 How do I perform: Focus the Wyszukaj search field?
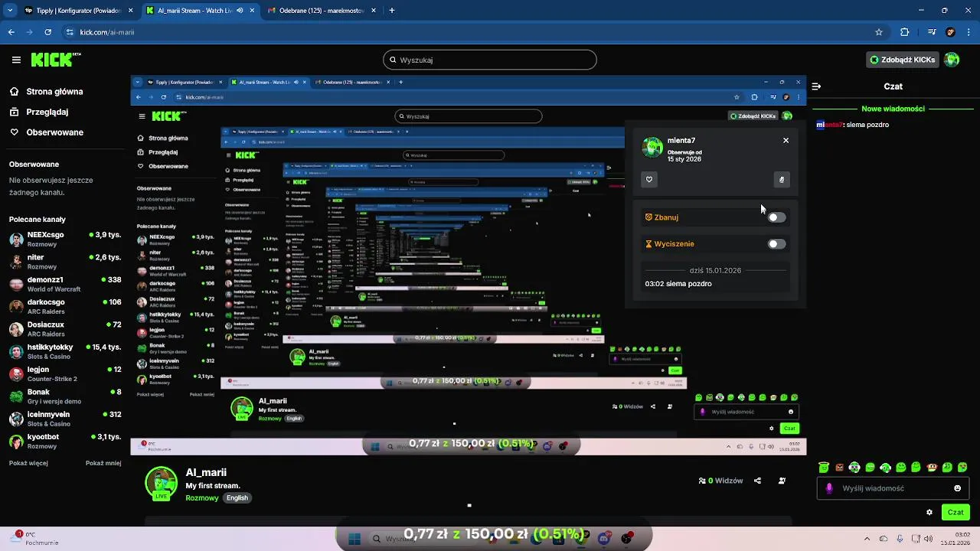pos(490,60)
